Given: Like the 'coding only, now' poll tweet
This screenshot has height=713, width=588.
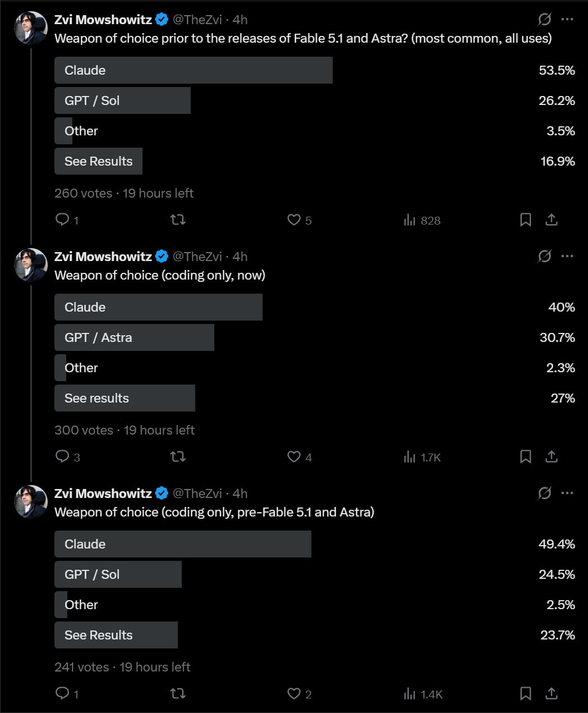Looking at the screenshot, I should [x=294, y=456].
